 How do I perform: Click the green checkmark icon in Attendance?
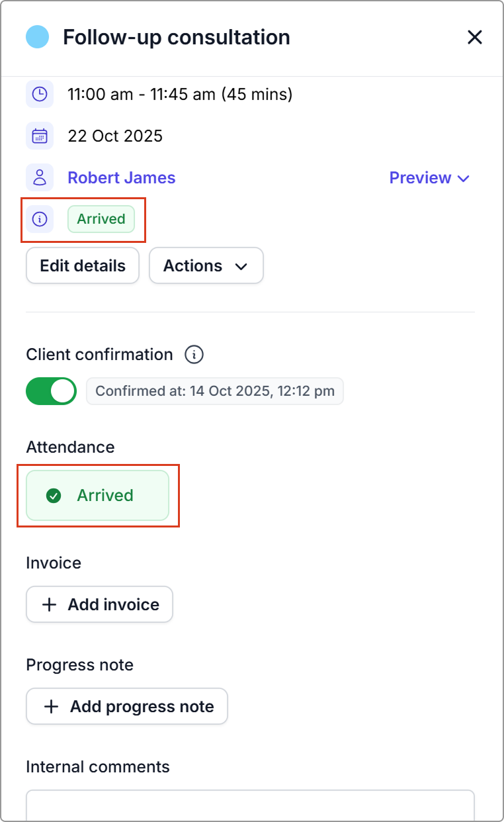[x=54, y=496]
